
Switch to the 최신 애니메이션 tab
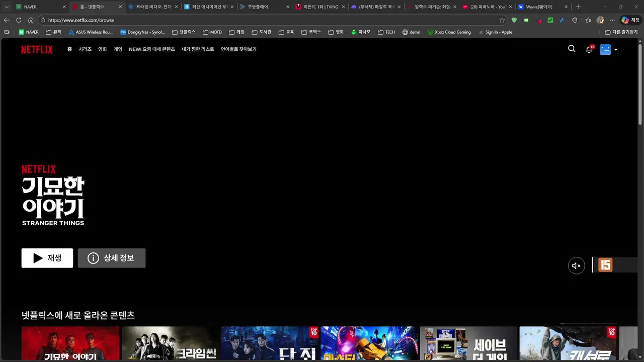208,7
